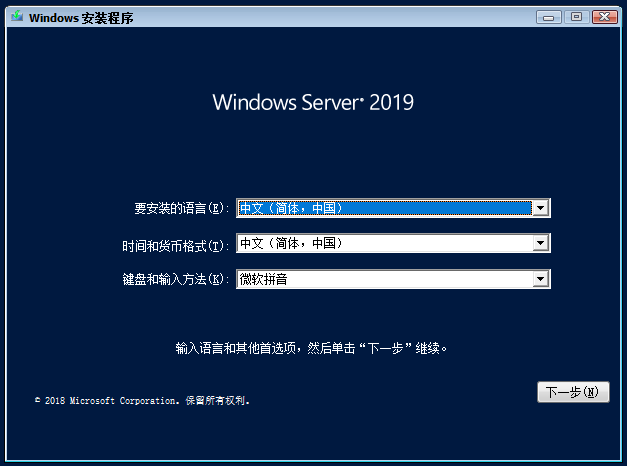Image resolution: width=627 pixels, height=466 pixels.
Task: Expand the 时间和货币格式 dropdown arrow
Action: point(540,243)
